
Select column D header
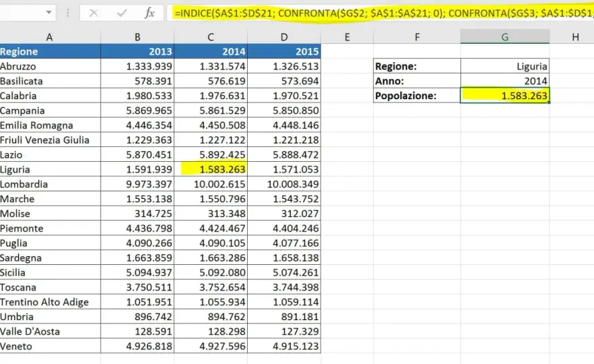point(284,36)
